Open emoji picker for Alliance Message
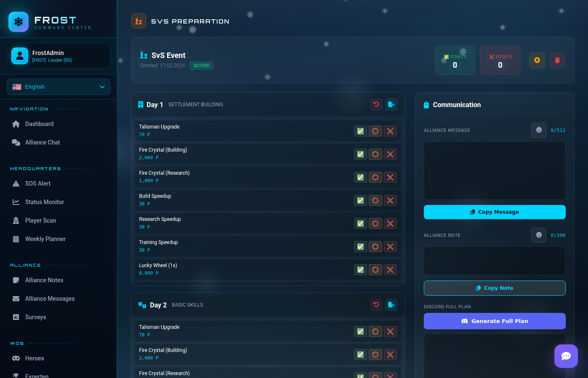The image size is (588, 378). tap(539, 130)
